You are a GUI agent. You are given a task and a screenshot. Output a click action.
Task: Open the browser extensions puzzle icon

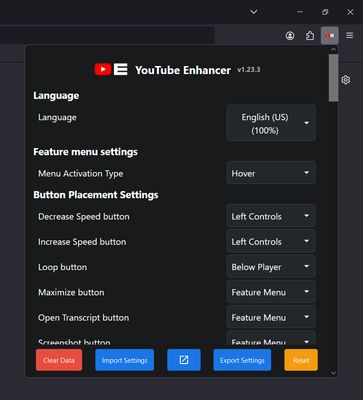(x=310, y=35)
